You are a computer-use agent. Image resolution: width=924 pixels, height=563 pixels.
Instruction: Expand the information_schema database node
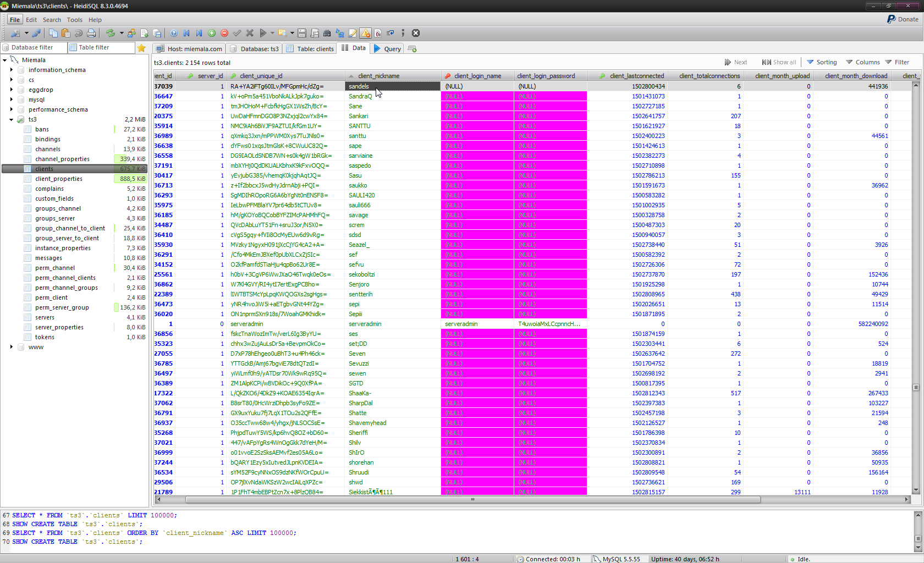(x=12, y=70)
